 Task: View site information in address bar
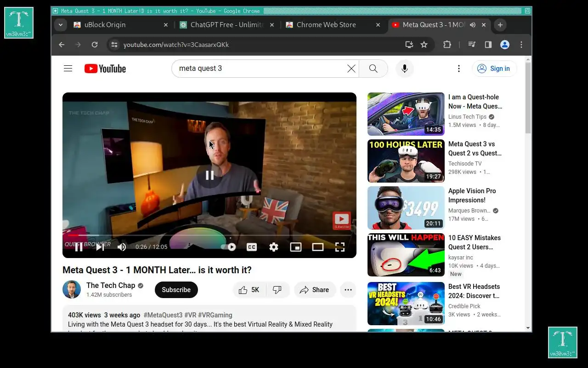click(114, 45)
